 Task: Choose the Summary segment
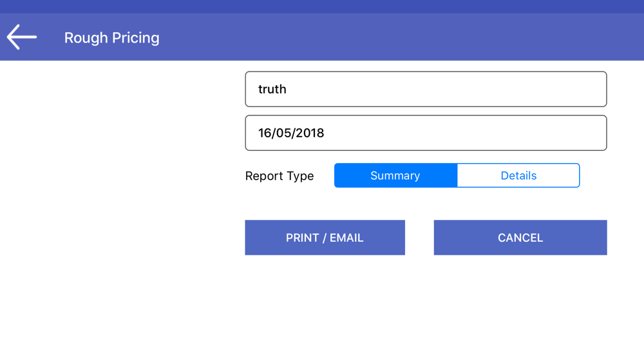tap(395, 175)
